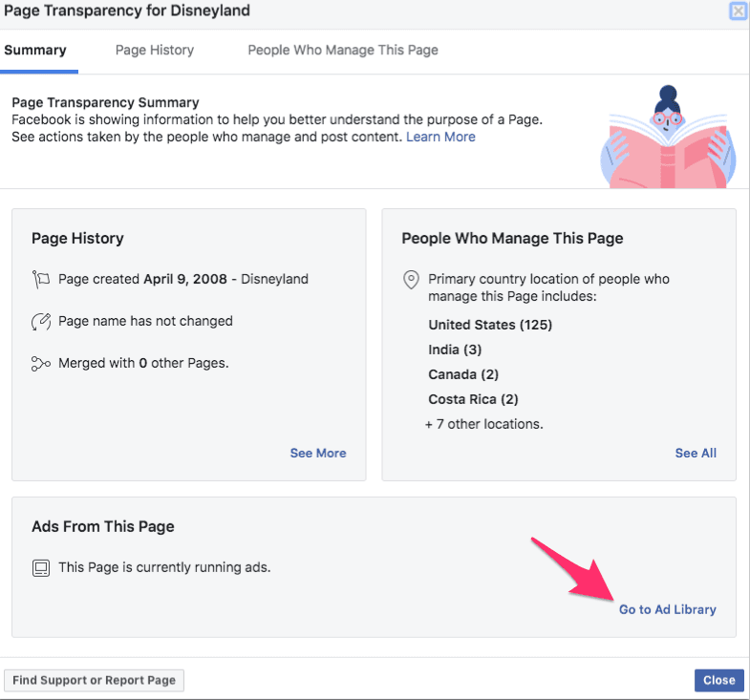Click the United States (125) entry
Image resolution: width=750 pixels, height=700 pixels.
(490, 325)
